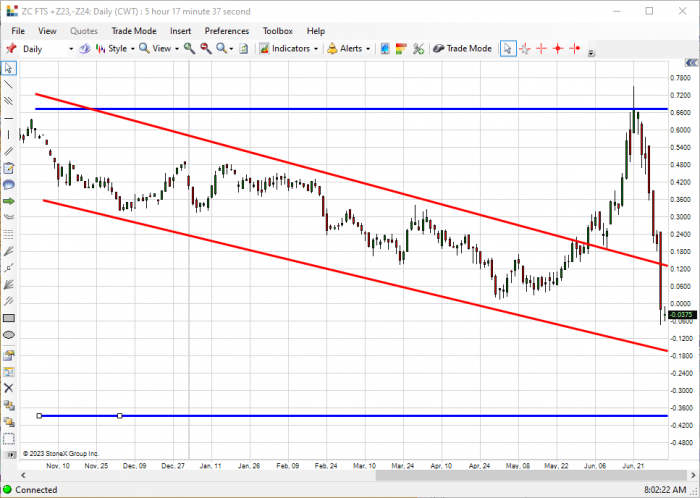Viewport: 700px width, 498px height.
Task: Select the lower blue horizontal line handle
Action: coord(39,416)
